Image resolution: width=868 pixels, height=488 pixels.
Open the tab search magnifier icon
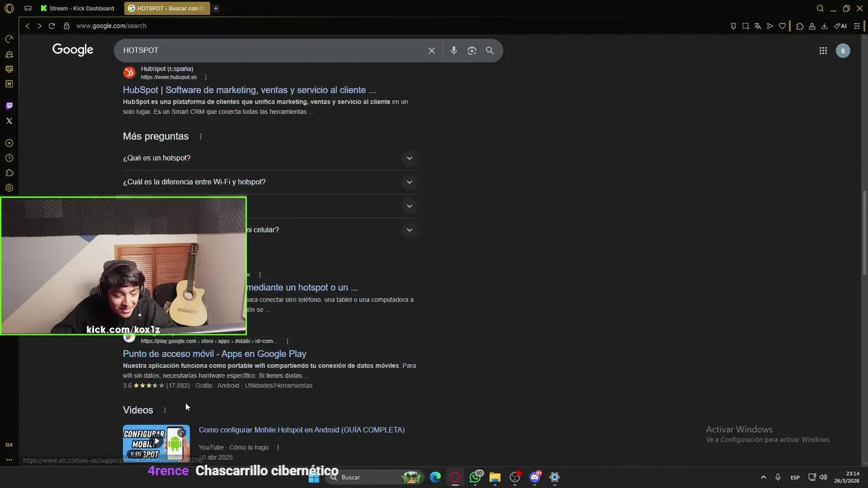[x=820, y=8]
